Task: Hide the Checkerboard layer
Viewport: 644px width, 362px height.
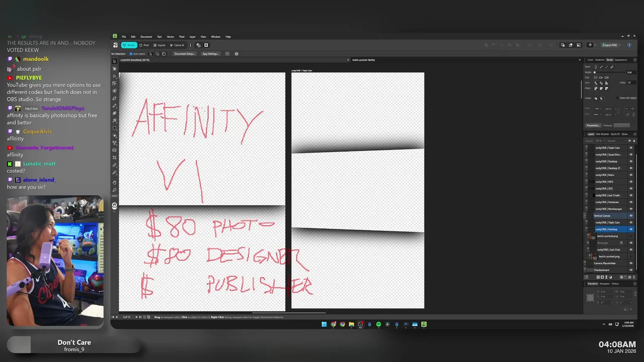Action: point(631,270)
